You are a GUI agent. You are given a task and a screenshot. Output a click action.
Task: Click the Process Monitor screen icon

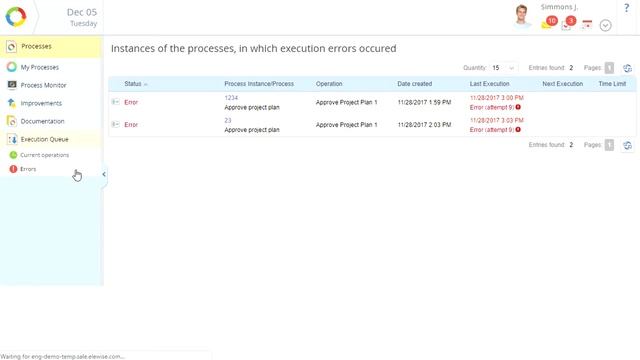11,85
